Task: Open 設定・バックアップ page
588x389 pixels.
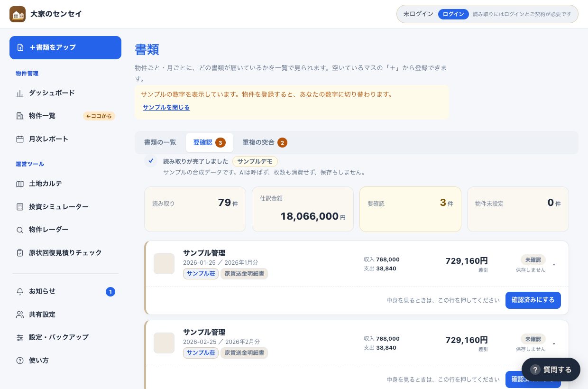Action: (x=65, y=337)
